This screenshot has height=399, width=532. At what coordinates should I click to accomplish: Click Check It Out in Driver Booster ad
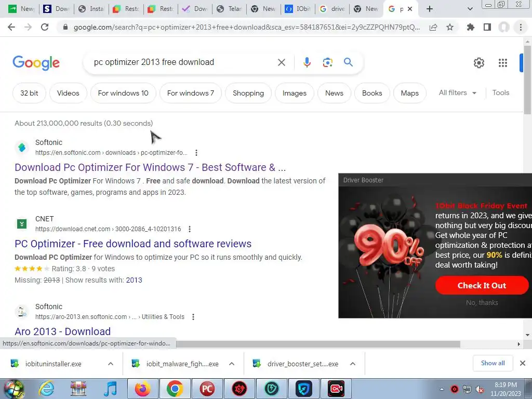coord(482,285)
